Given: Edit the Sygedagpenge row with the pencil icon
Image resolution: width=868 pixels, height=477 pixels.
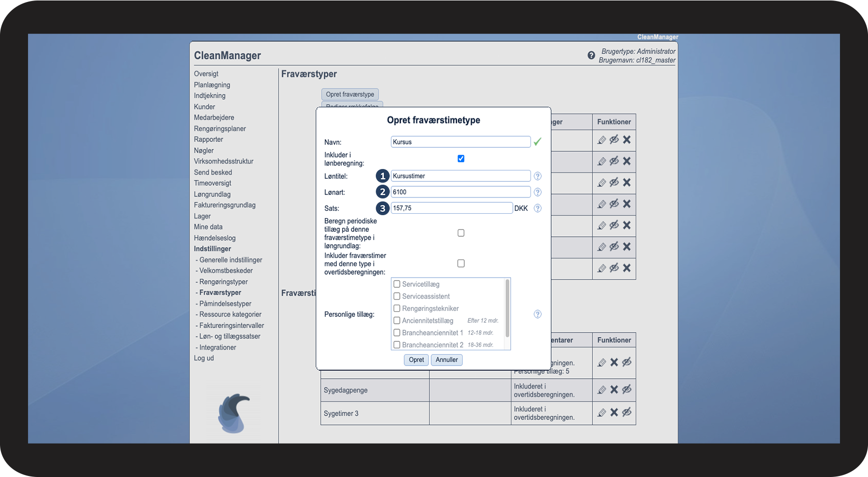Looking at the screenshot, I should click(x=602, y=390).
